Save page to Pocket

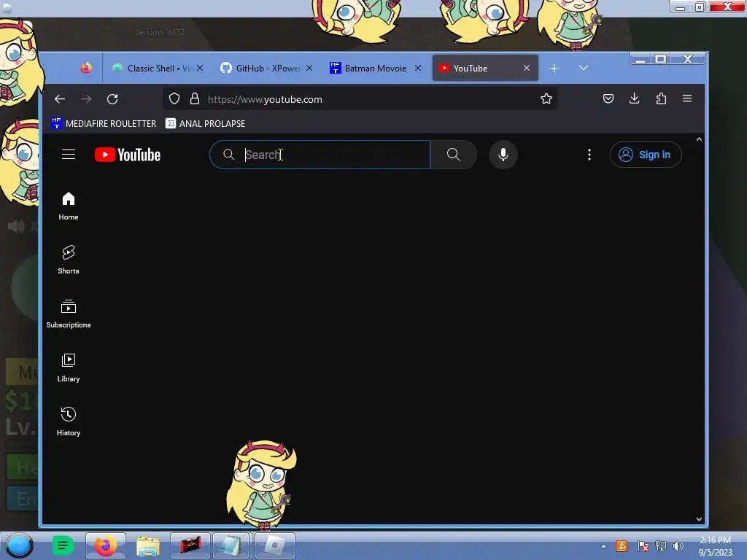pos(608,98)
